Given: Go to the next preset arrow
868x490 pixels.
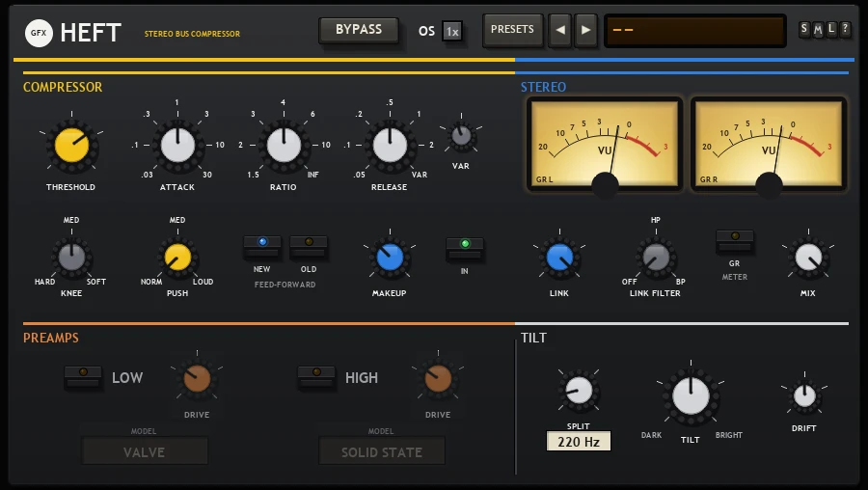Looking at the screenshot, I should [585, 30].
